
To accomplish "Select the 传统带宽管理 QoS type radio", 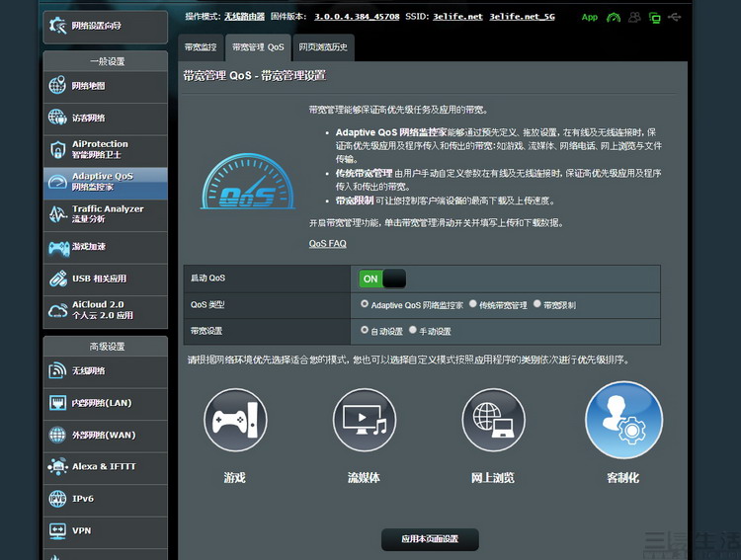I will point(473,305).
